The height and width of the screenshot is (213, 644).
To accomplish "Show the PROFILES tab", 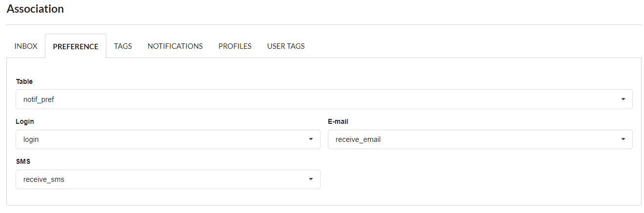I will pyautogui.click(x=235, y=46).
